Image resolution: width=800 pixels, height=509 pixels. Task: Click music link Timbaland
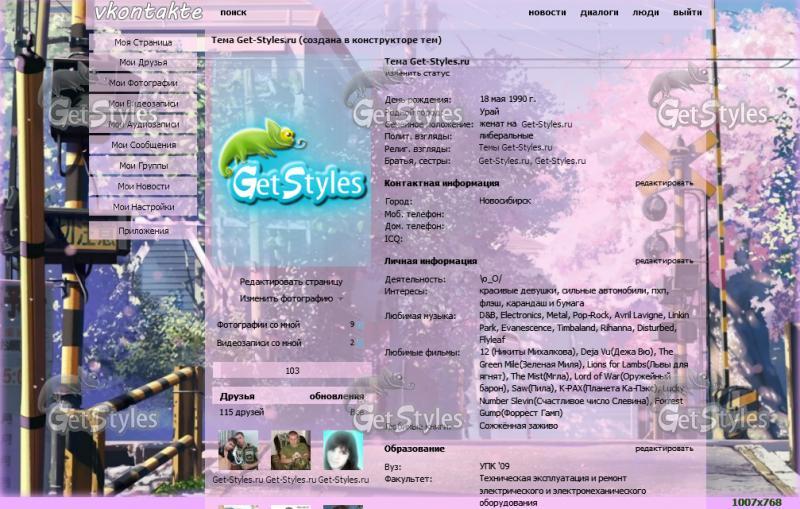[576, 327]
